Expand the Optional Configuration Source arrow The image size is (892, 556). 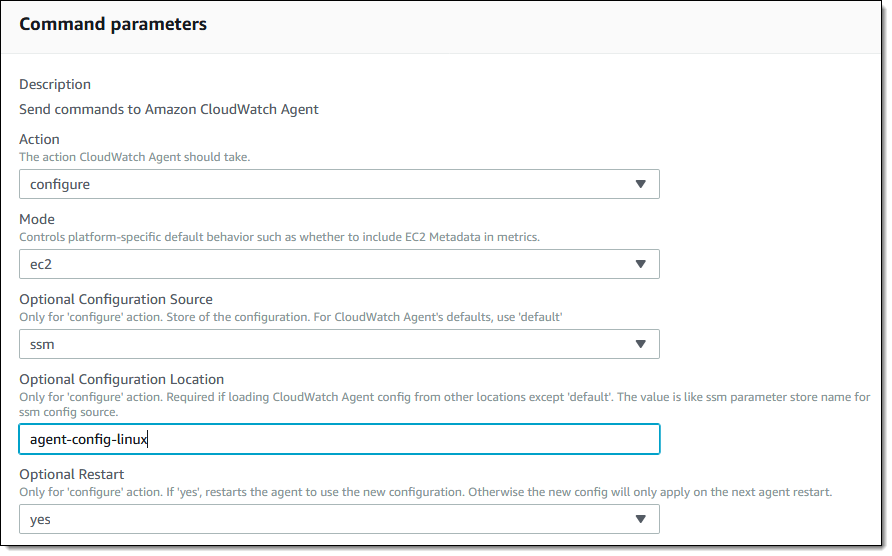(x=640, y=344)
